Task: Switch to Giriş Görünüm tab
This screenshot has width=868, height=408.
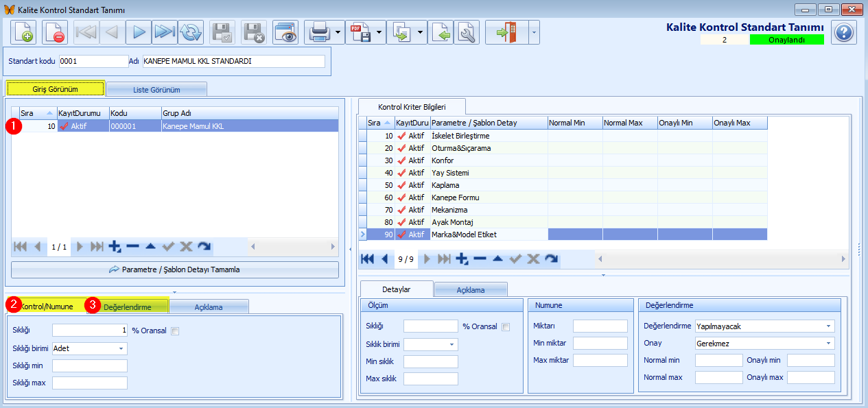Action: (x=55, y=89)
